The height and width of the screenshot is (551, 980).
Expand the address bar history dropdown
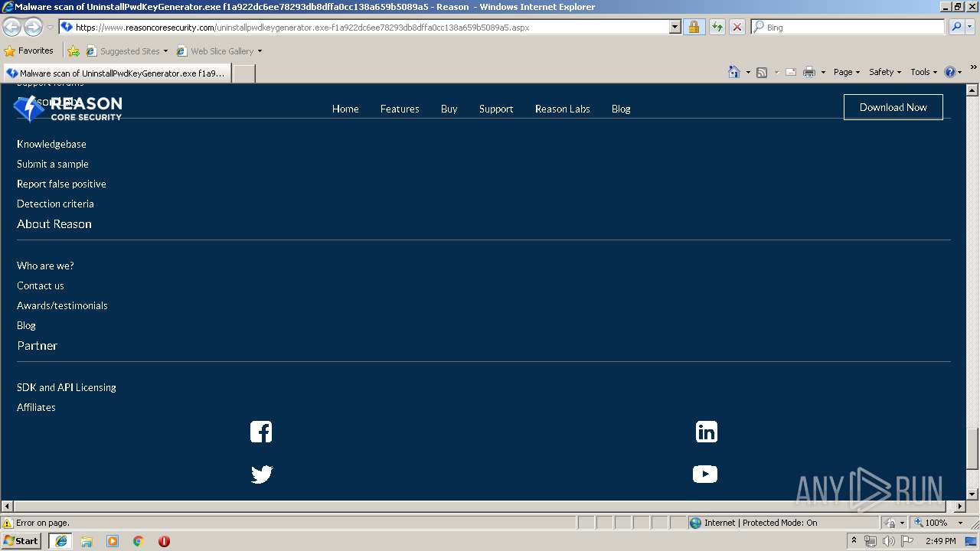[x=675, y=27]
